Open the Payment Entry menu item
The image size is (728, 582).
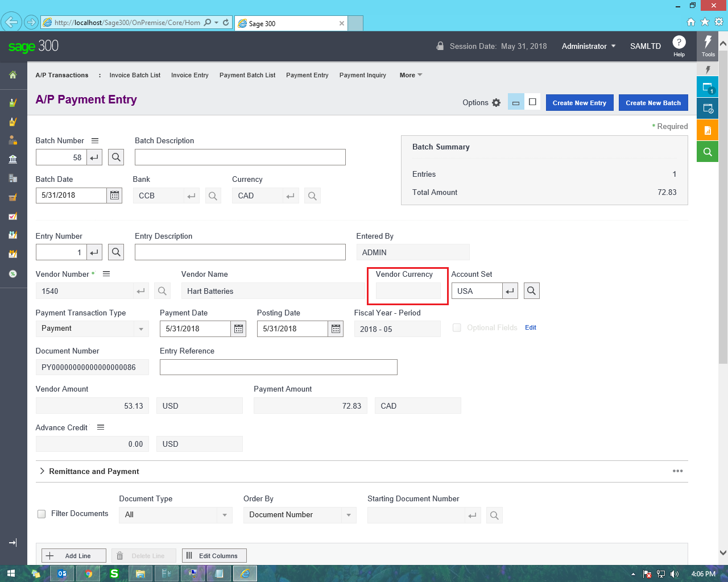tap(307, 75)
